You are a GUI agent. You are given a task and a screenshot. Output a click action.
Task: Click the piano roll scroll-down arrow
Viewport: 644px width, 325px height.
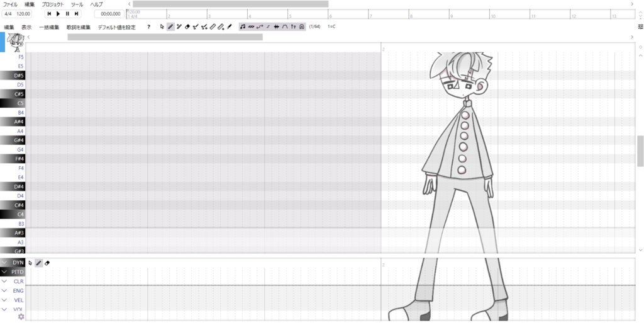640,249
